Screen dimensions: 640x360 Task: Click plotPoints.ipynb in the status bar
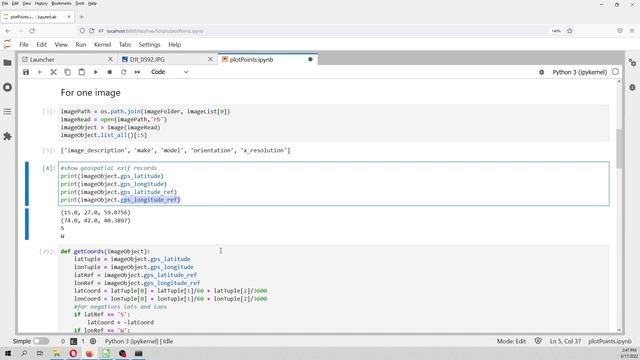pos(610,341)
